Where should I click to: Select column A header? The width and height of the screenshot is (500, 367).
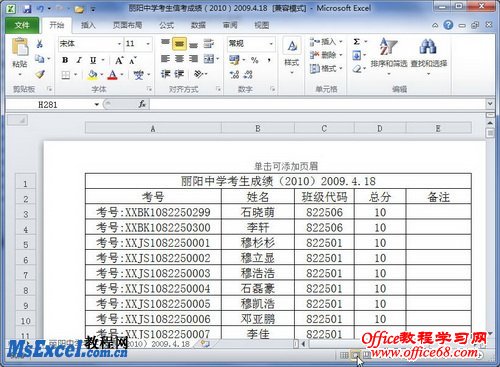pos(153,129)
